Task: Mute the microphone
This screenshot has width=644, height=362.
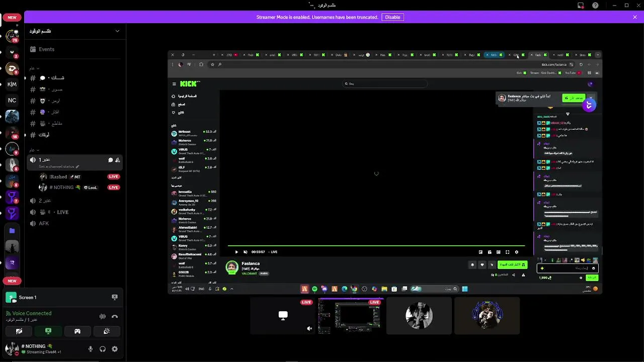Action: [91, 349]
